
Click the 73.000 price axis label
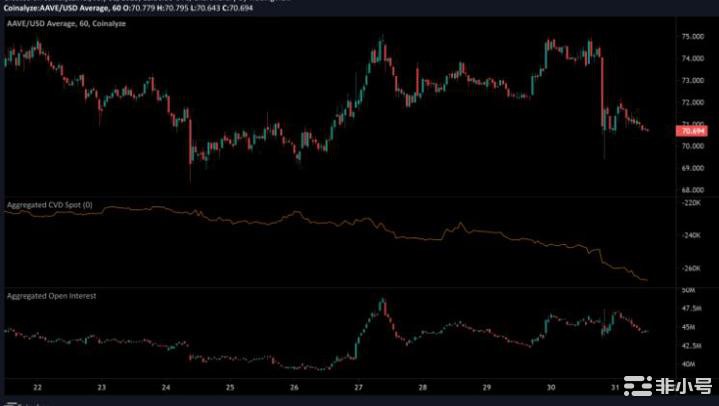click(693, 80)
